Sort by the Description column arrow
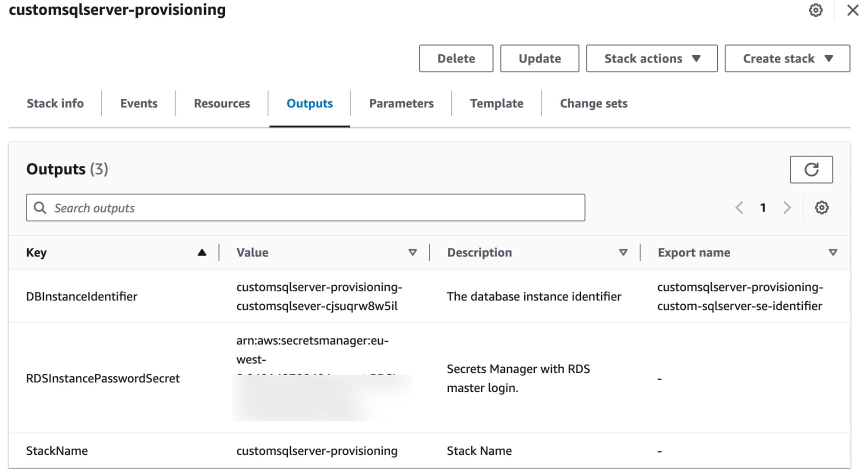The image size is (863, 469). 623,253
